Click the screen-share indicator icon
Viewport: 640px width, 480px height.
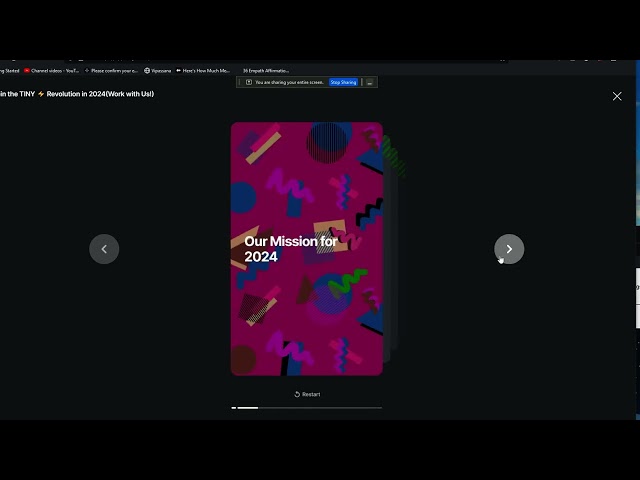tap(249, 82)
